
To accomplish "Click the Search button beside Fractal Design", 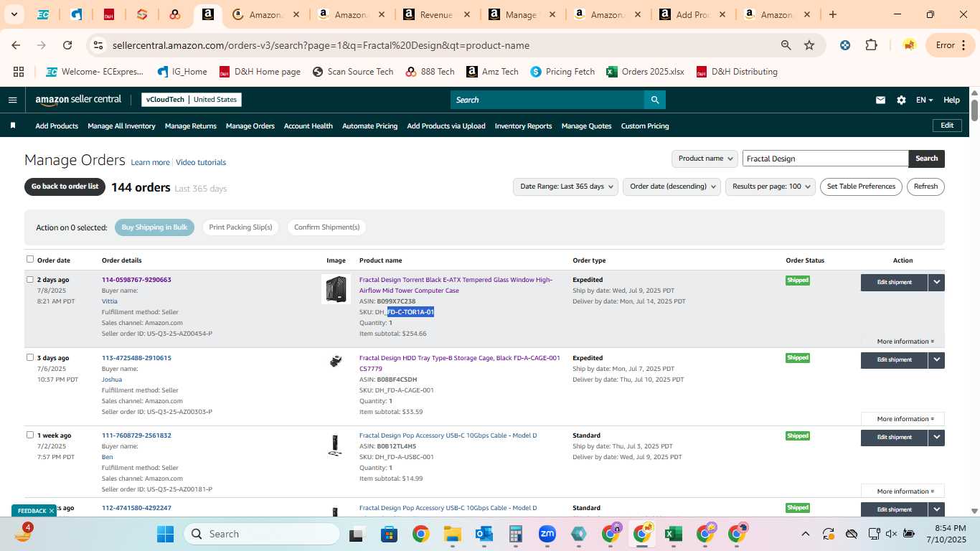I will coord(926,159).
